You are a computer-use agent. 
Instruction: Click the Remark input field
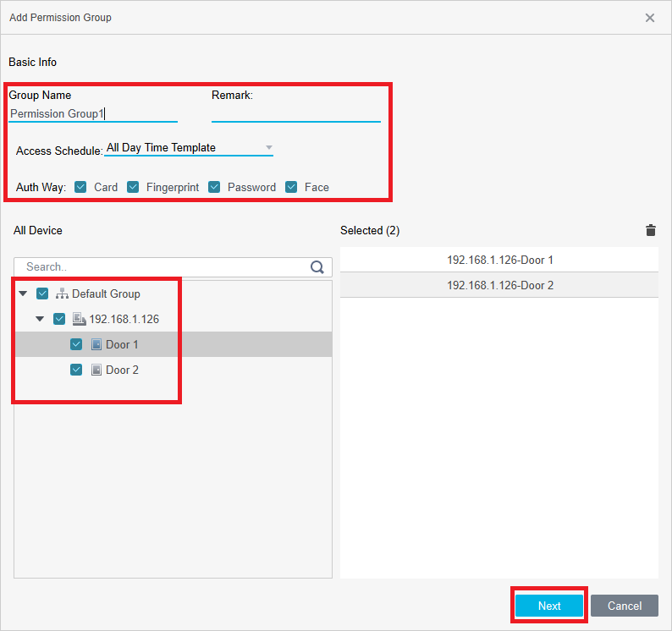295,113
